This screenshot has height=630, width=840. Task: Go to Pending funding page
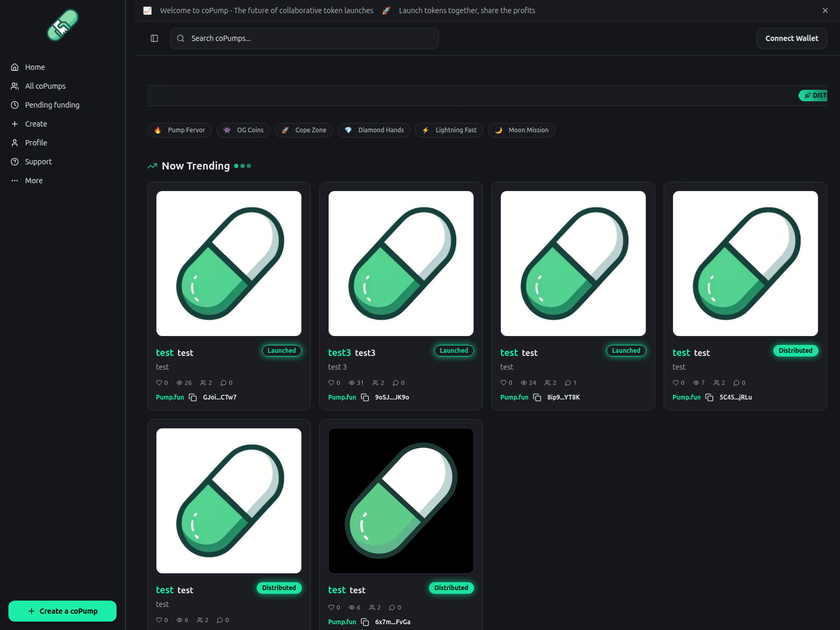(x=52, y=105)
